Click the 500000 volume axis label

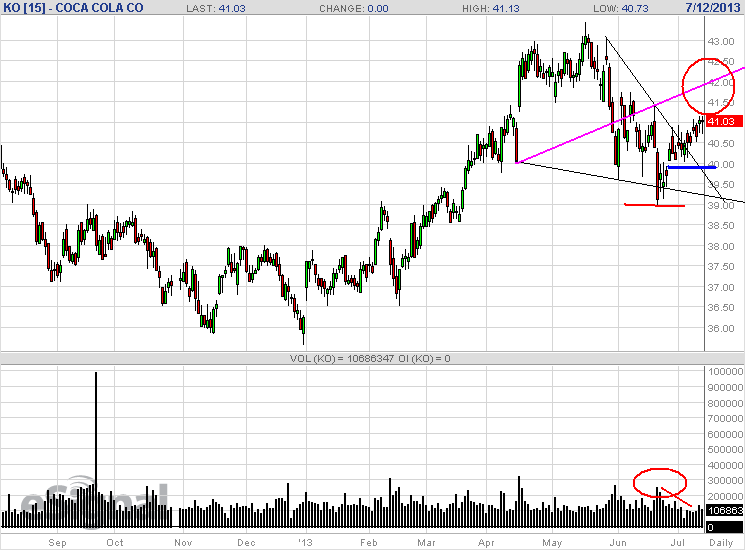click(x=725, y=450)
